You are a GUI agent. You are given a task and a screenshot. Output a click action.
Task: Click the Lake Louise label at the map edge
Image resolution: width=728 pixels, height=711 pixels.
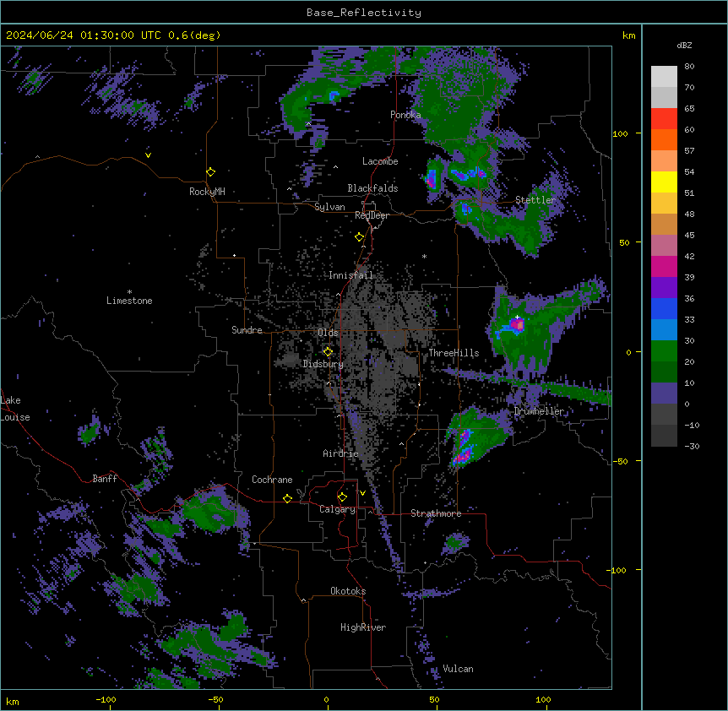[x=15, y=409]
